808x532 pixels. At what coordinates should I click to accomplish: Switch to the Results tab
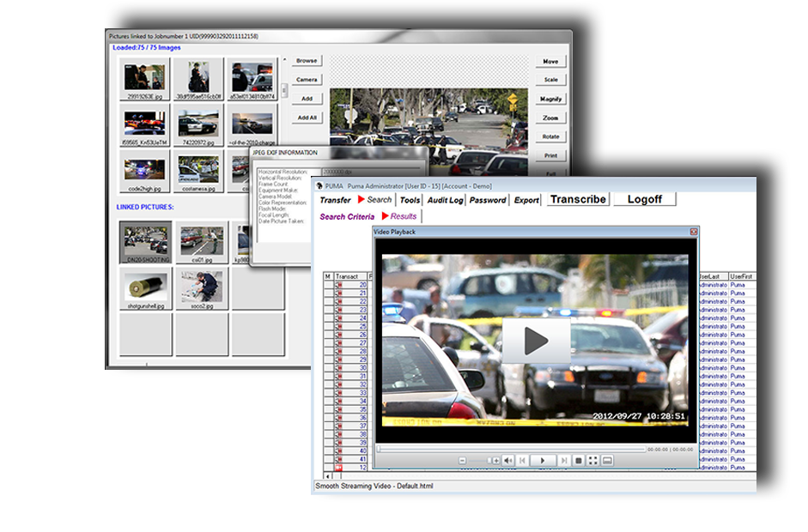pyautogui.click(x=403, y=217)
